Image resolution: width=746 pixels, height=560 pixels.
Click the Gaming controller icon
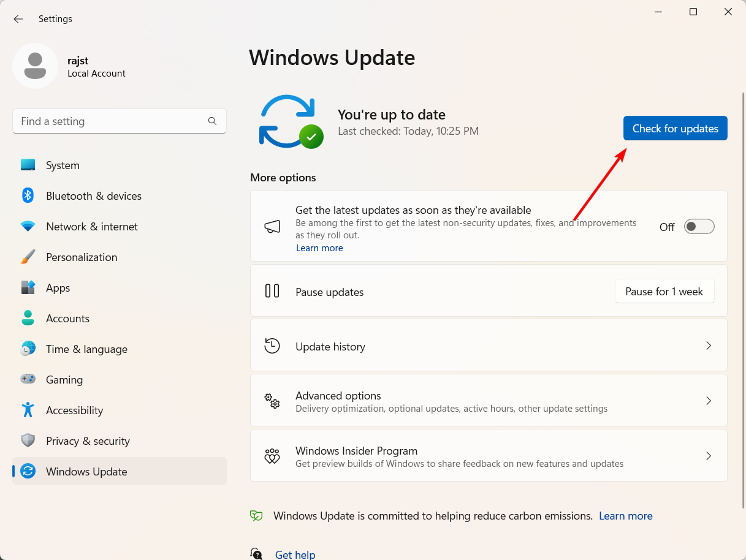[28, 379]
